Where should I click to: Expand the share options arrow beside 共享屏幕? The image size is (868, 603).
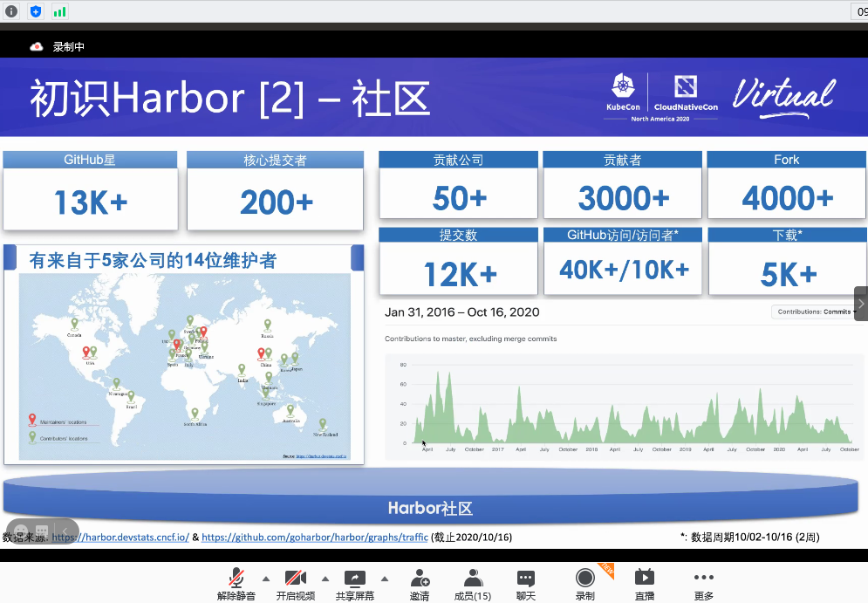click(384, 579)
